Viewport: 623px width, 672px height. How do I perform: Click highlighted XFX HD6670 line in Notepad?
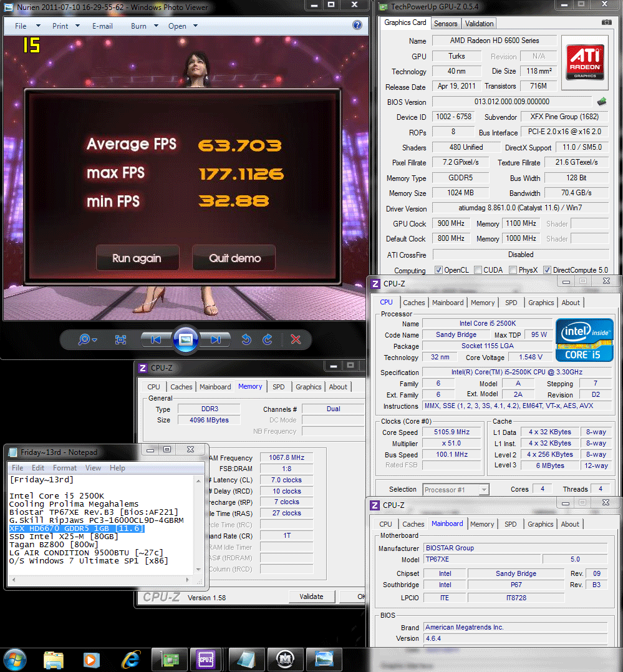[x=77, y=528]
